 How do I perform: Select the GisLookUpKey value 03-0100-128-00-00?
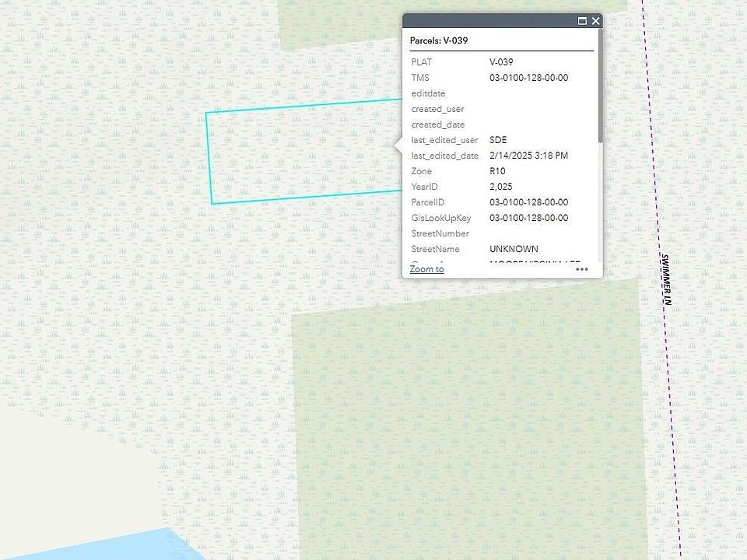coord(529,218)
